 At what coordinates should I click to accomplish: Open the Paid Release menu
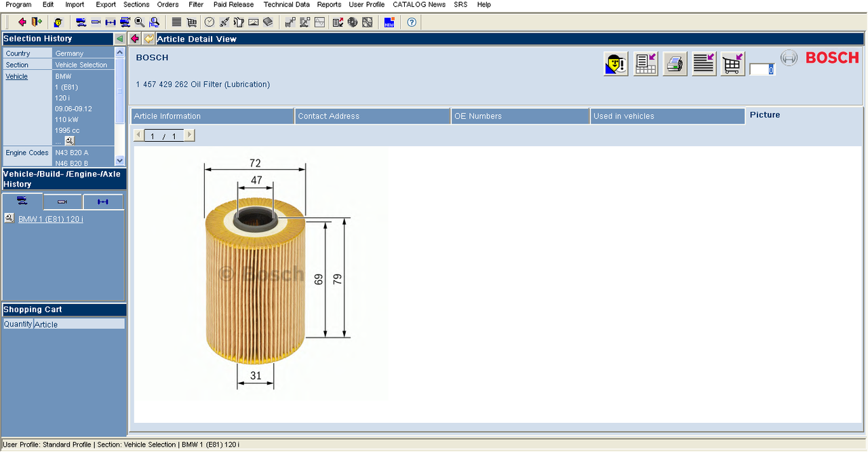234,5
